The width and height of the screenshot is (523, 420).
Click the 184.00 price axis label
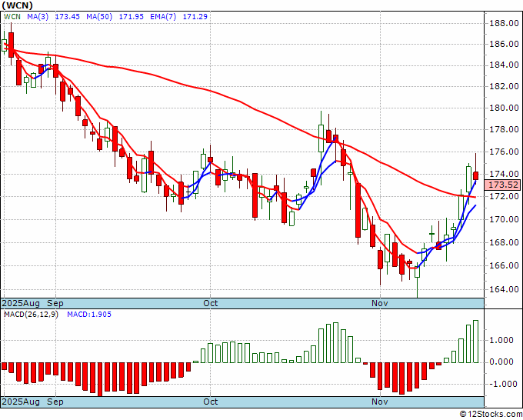click(504, 65)
